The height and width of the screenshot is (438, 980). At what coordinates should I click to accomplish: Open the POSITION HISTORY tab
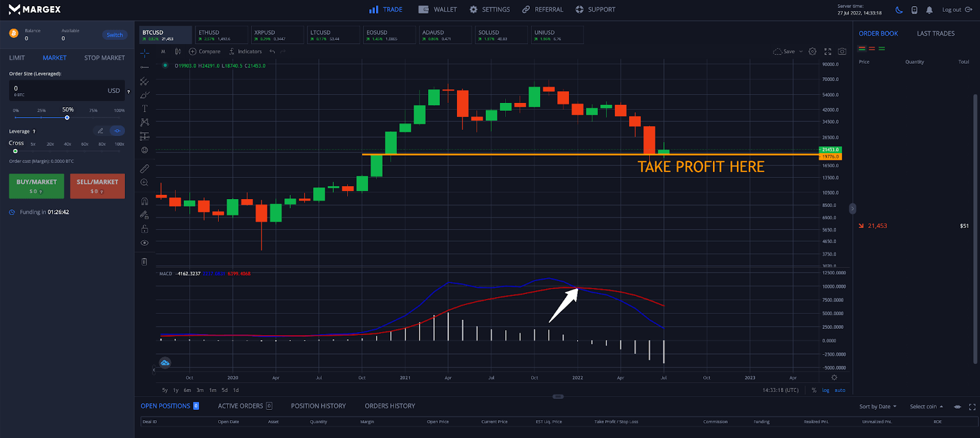pos(318,406)
